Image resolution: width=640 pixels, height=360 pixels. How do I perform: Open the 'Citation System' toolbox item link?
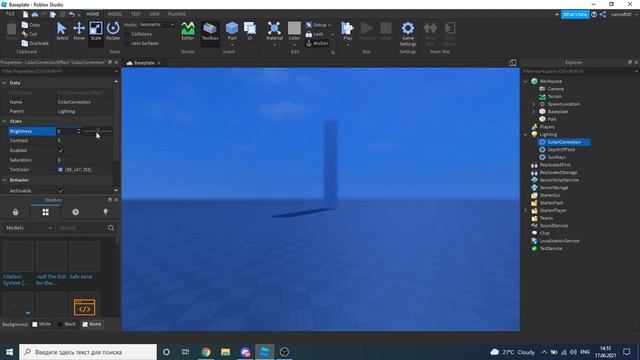pos(16,280)
